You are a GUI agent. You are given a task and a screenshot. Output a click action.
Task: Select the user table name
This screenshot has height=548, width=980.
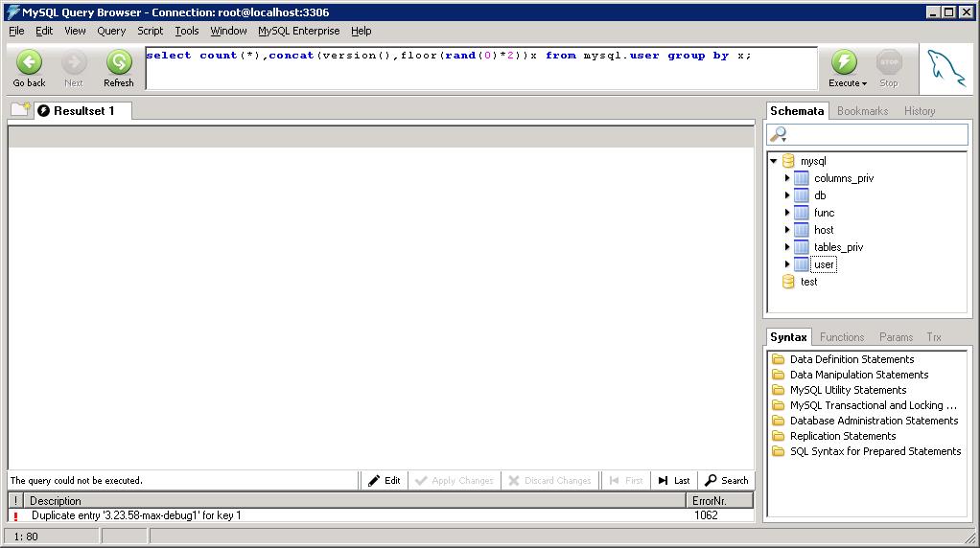pos(824,264)
